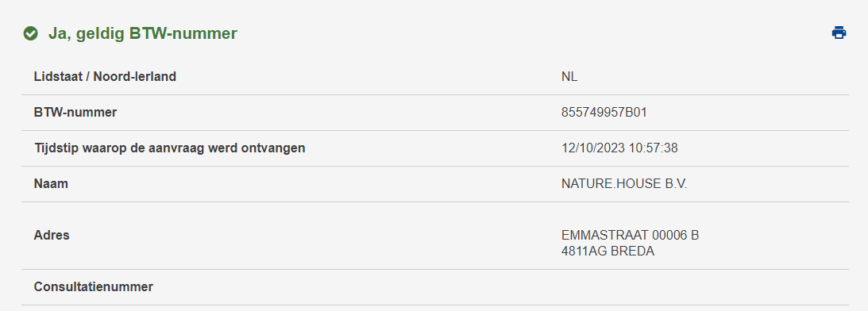Image resolution: width=868 pixels, height=311 pixels.
Task: Click the empty Consultatienummer value cell
Action: click(x=704, y=287)
